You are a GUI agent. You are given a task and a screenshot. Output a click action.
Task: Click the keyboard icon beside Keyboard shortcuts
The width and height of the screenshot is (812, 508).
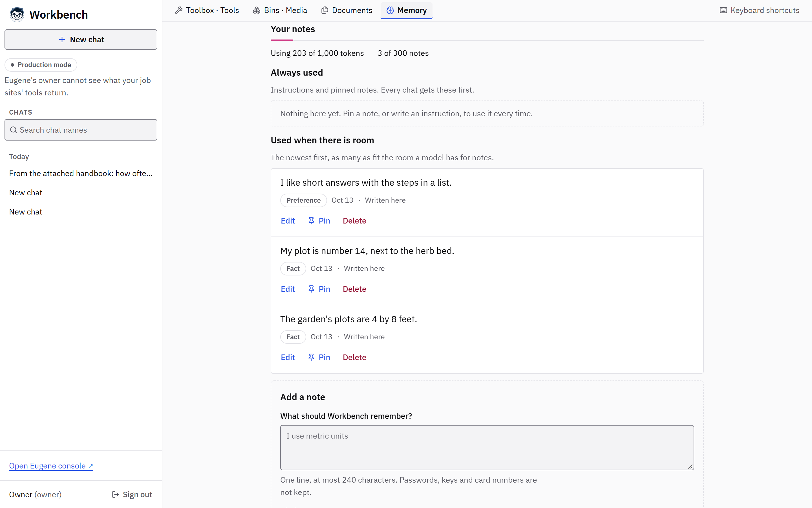[723, 10]
